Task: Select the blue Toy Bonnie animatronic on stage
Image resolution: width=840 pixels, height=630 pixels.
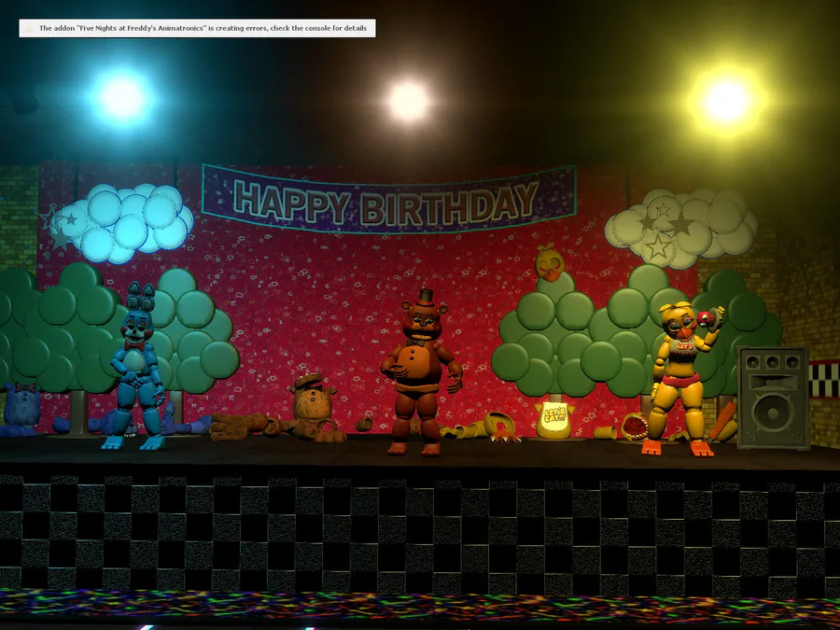Action: [x=135, y=365]
